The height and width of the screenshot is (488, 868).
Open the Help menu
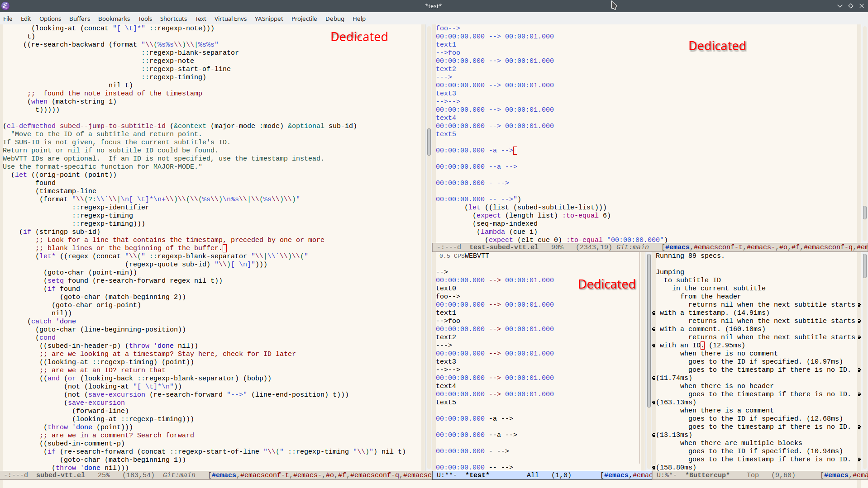[x=359, y=19]
